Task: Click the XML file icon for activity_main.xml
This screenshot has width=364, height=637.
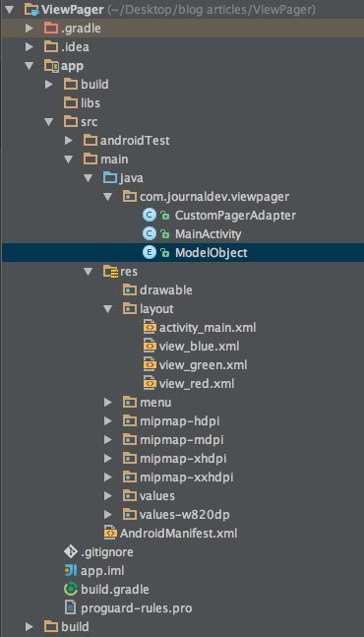Action: (150, 327)
